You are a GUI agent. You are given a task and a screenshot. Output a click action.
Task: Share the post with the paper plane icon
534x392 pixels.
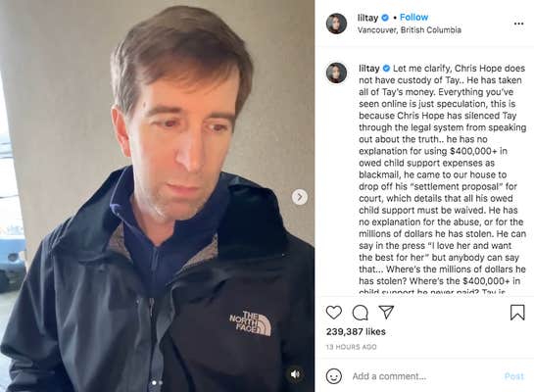pyautogui.click(x=386, y=312)
